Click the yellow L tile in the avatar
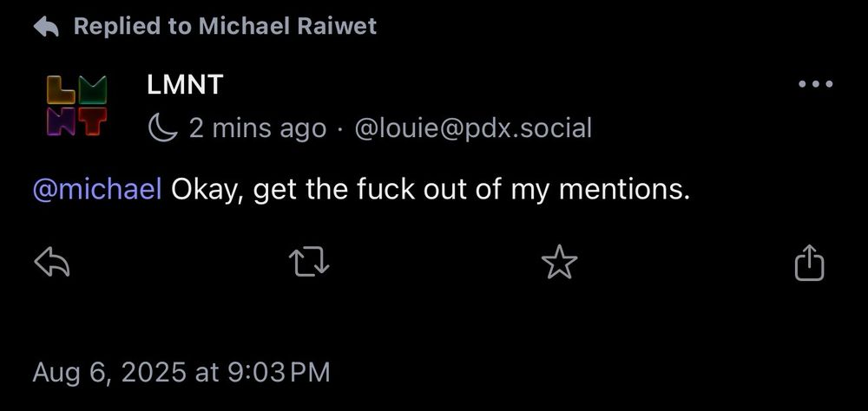Viewport: 868px width, 411px height. coord(61,90)
